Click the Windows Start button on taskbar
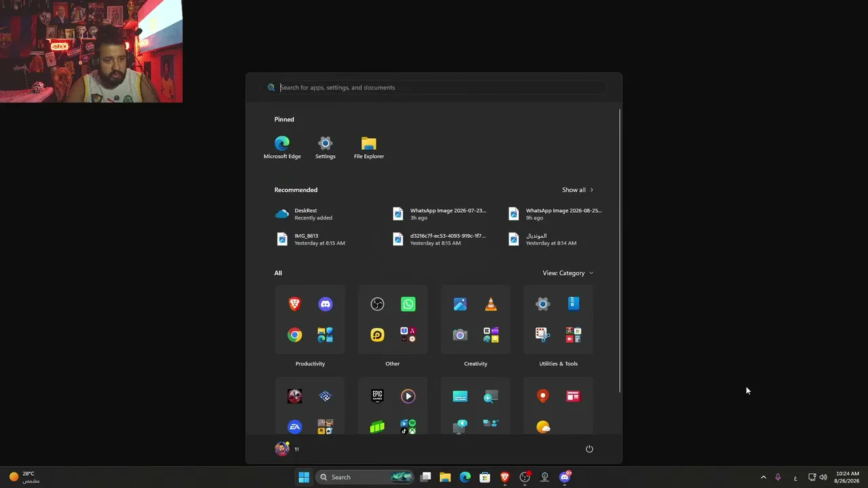This screenshot has width=868, height=488. [304, 477]
